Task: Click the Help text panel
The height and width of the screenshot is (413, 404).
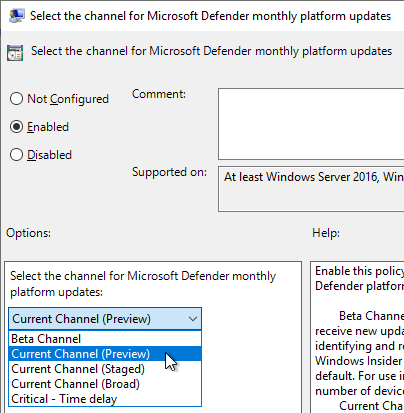Action: [357, 337]
